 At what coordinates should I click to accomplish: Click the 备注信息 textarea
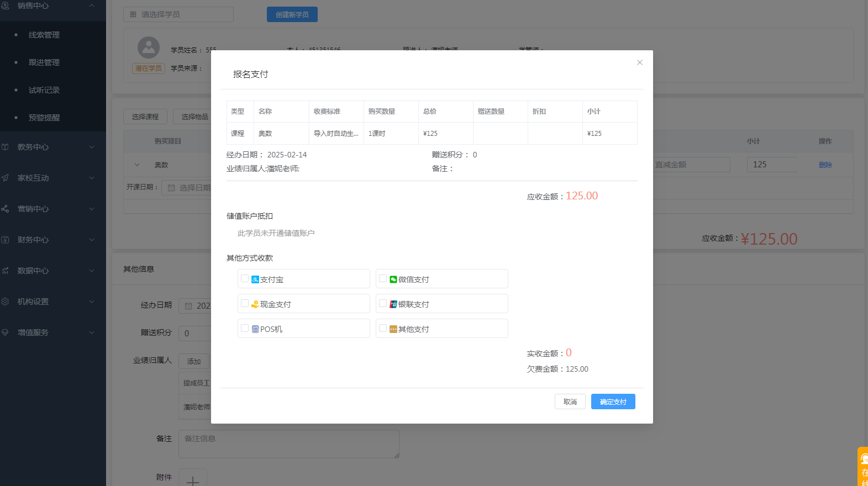pos(289,444)
